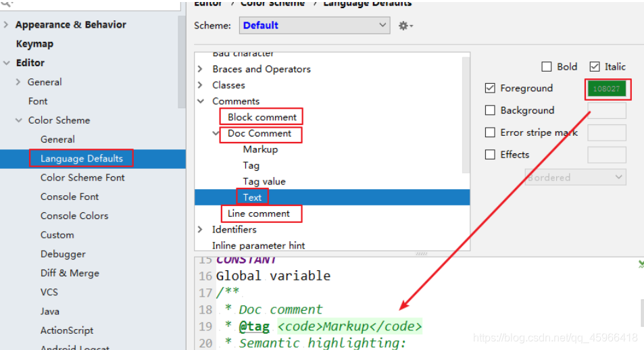Select Doc Comment item
The height and width of the screenshot is (350, 644).
259,133
